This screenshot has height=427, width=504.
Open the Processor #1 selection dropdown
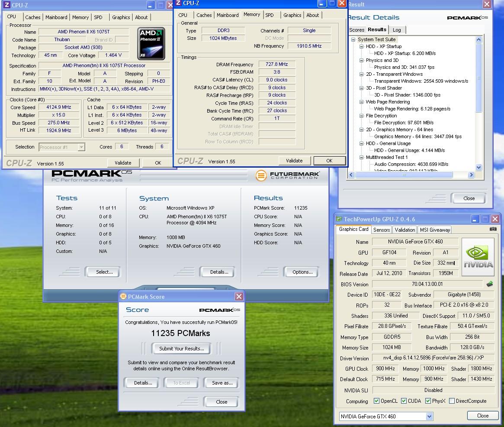(x=81, y=147)
